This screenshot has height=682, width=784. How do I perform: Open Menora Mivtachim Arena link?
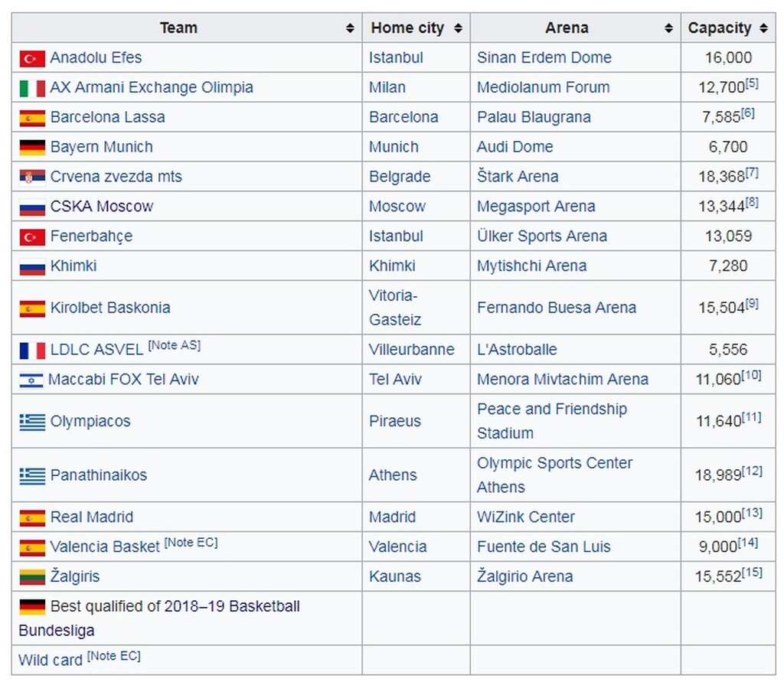point(563,379)
